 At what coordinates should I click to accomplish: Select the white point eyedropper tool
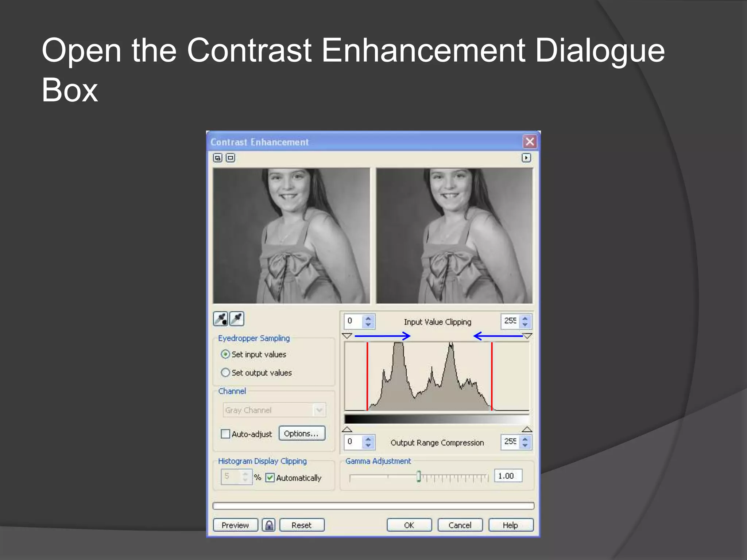237,319
